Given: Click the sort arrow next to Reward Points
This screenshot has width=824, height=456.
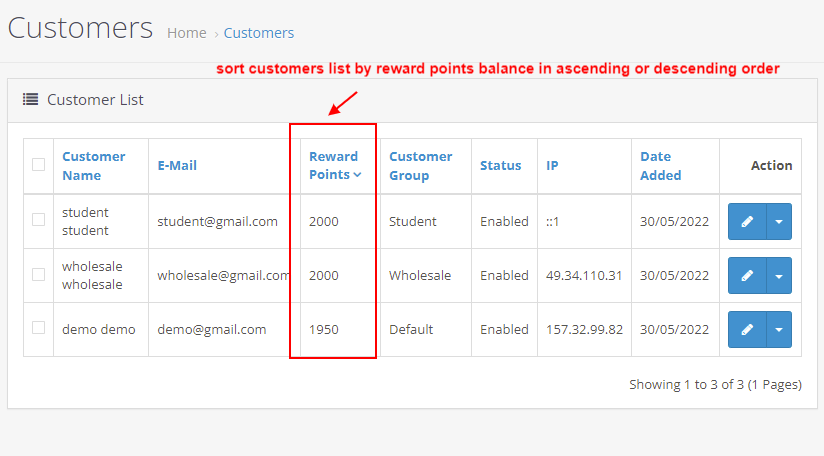Looking at the screenshot, I should click(357, 175).
